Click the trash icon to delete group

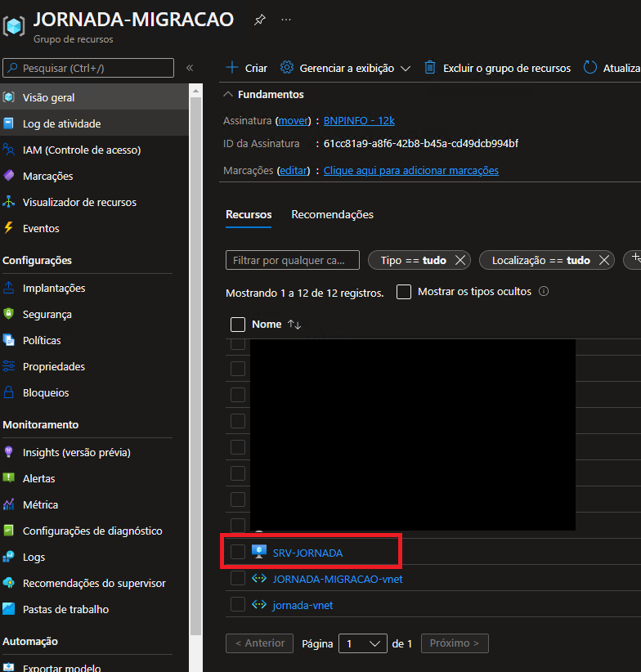pos(430,68)
